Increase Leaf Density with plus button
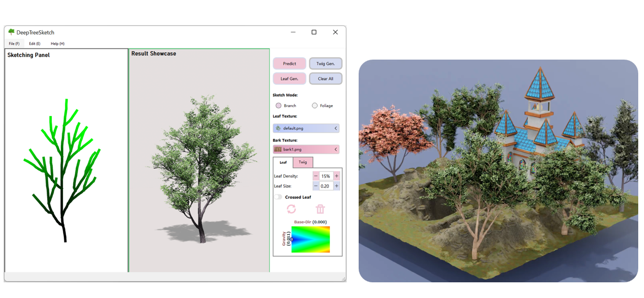Image resolution: width=644 pixels, height=298 pixels. click(x=337, y=176)
